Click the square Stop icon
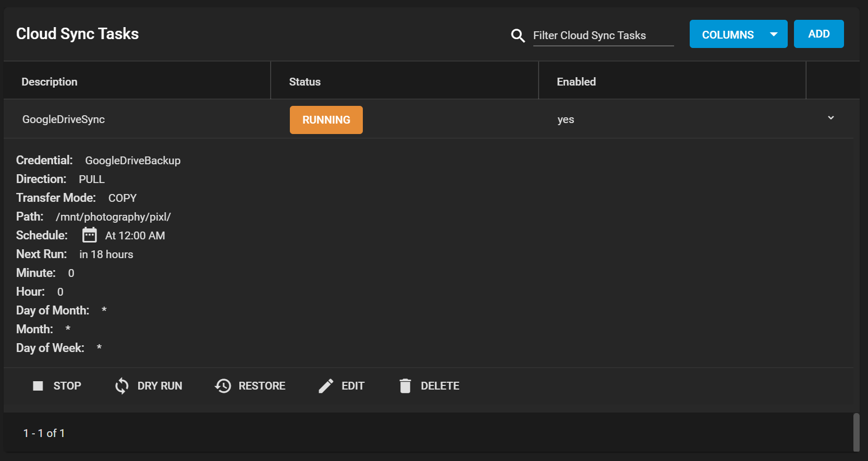 point(38,386)
